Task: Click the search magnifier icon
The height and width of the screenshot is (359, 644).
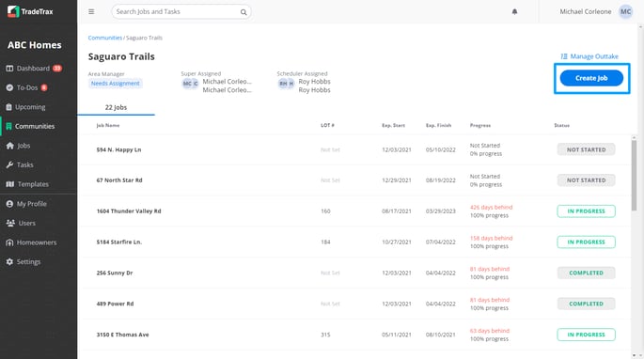Action: [243, 12]
